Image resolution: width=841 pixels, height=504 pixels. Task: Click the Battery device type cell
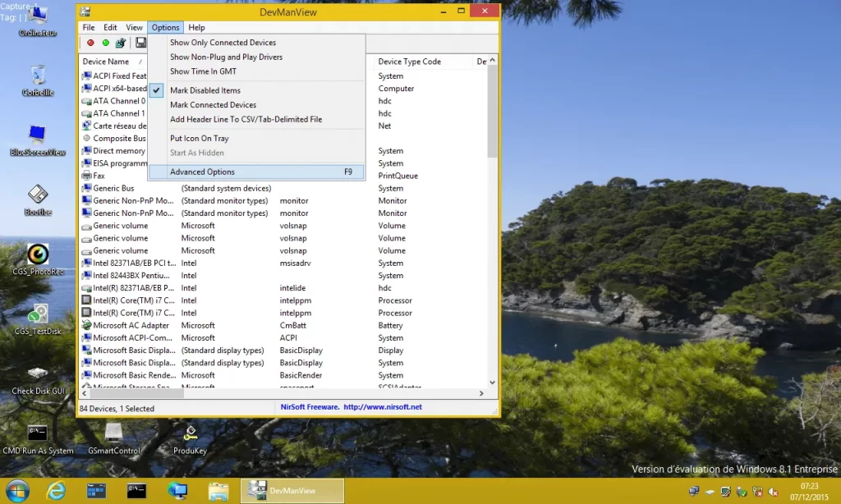pyautogui.click(x=390, y=325)
